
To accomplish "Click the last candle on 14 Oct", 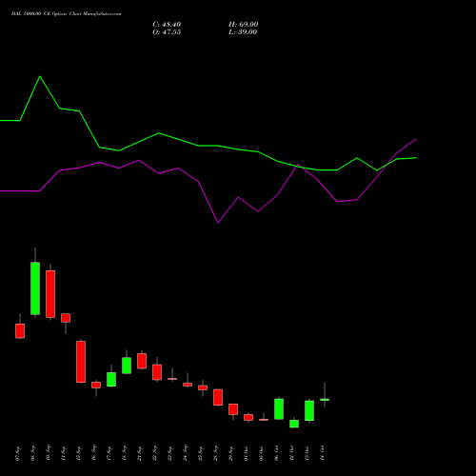I will tap(325, 400).
